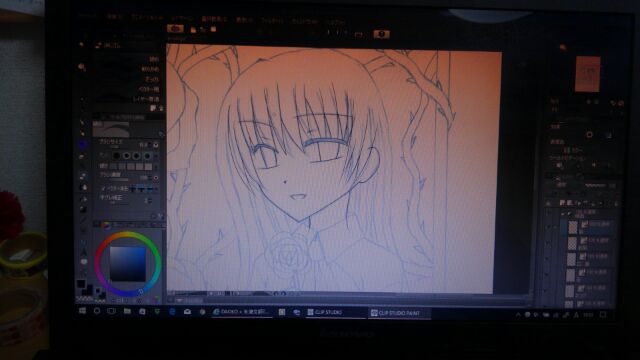Open the Select menu in the menu bar
640x360 pixels.
click(214, 19)
